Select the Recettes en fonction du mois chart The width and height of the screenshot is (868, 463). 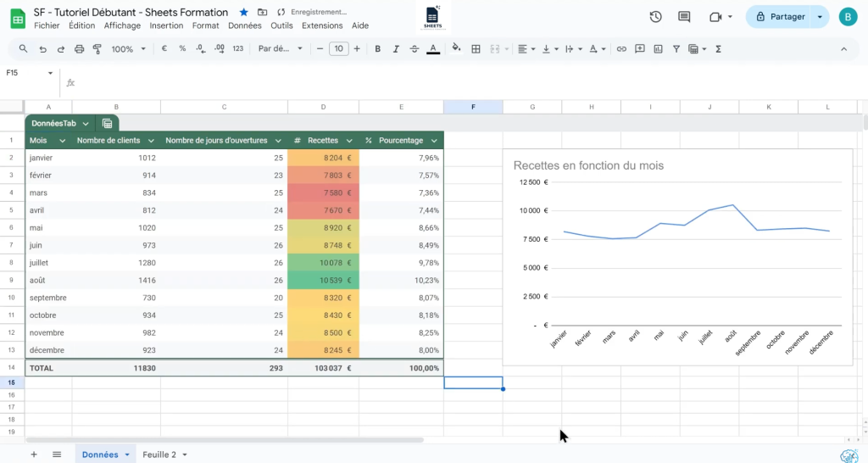click(677, 258)
